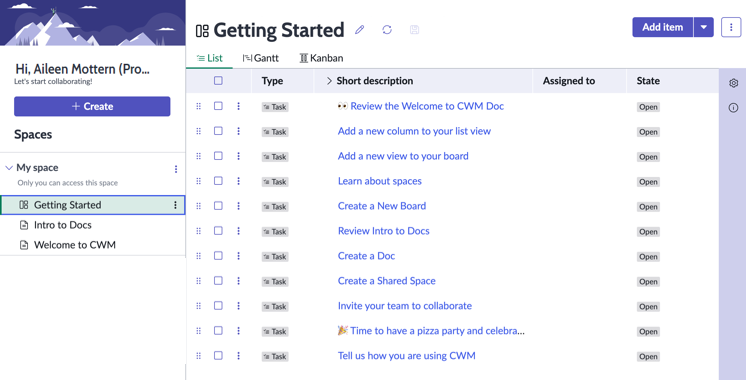Open row menu for Create a New Board
The width and height of the screenshot is (746, 380).
pos(238,206)
